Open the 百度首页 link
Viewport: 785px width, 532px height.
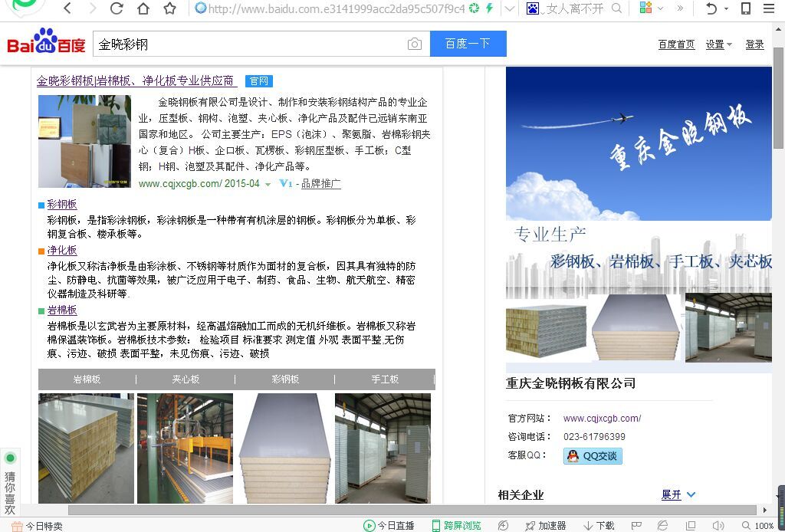pos(676,44)
